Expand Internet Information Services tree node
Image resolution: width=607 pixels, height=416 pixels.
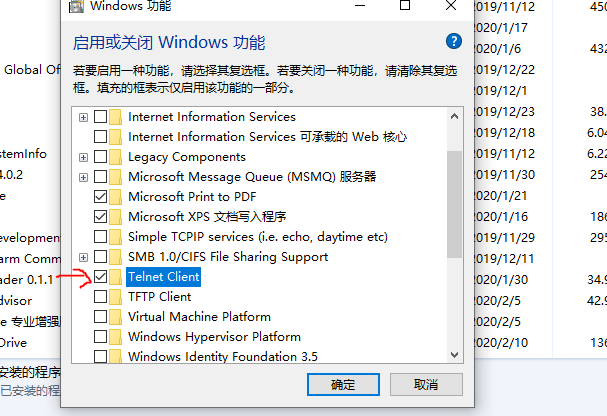tap(83, 117)
